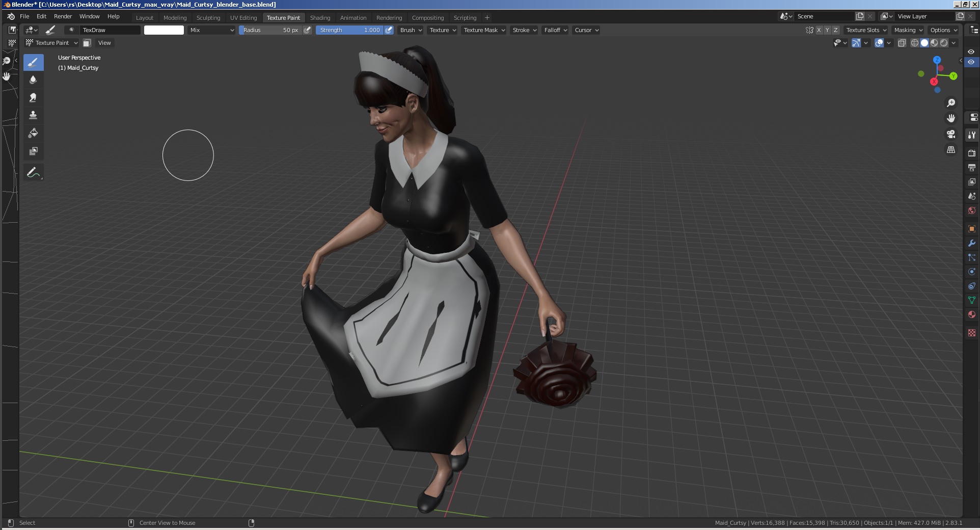This screenshot has width=980, height=530.
Task: Toggle X-ray mode
Action: click(902, 43)
